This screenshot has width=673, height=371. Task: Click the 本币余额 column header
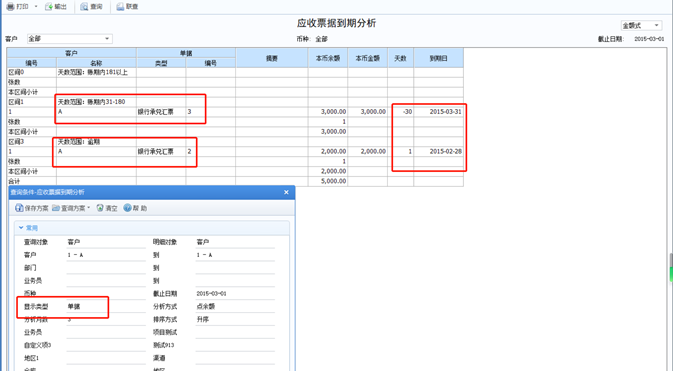(328, 58)
